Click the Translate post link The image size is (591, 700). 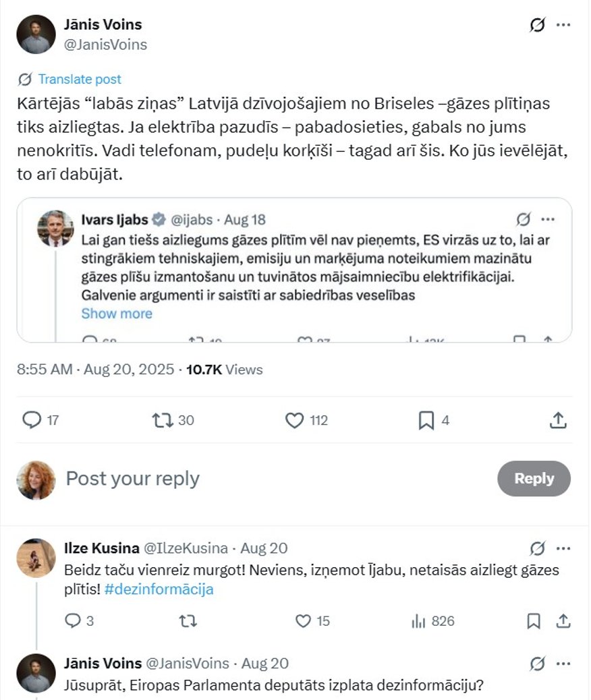coord(80,79)
